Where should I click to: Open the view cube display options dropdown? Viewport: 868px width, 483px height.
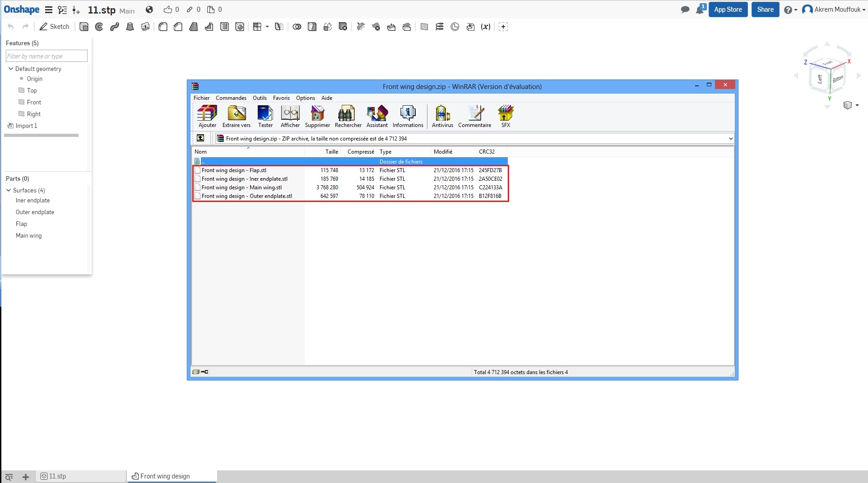851,105
